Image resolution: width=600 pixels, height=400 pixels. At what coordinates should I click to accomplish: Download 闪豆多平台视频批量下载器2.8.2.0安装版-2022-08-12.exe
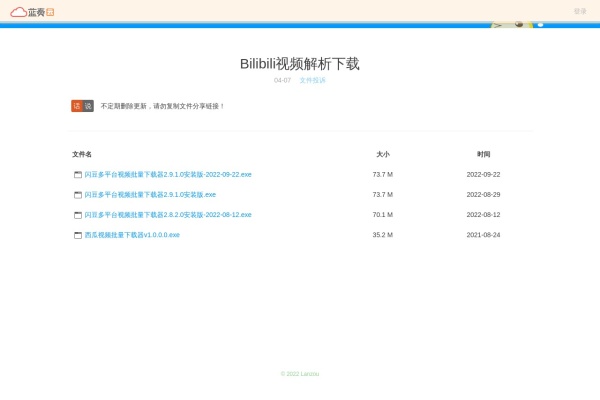tap(168, 214)
